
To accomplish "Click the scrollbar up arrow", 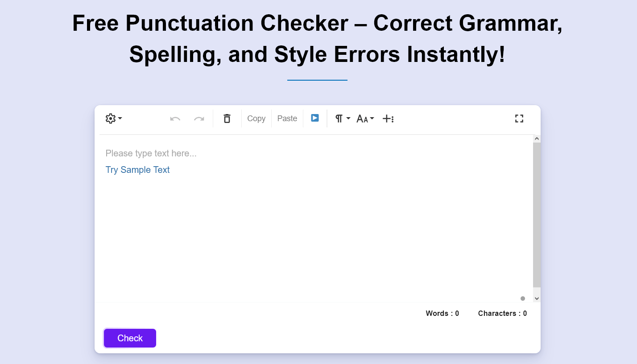I will point(537,139).
